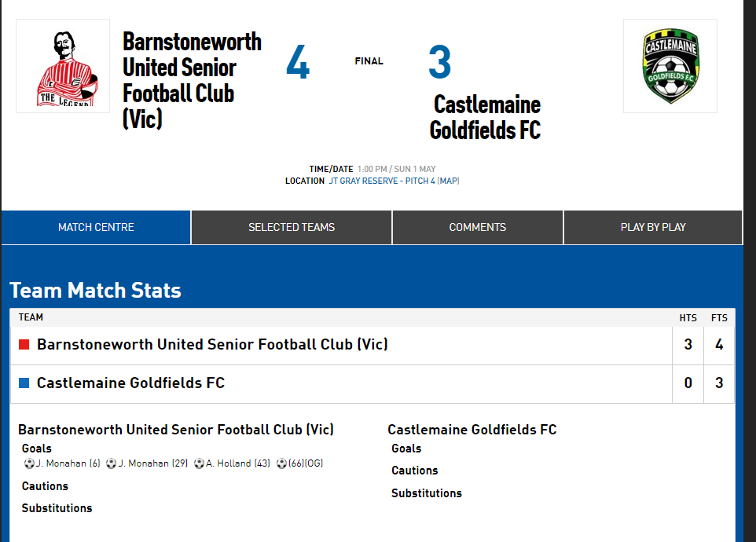The height and width of the screenshot is (542, 756).
Task: Select Castlemaine Goldfields FC row in stats table
Action: click(372, 383)
